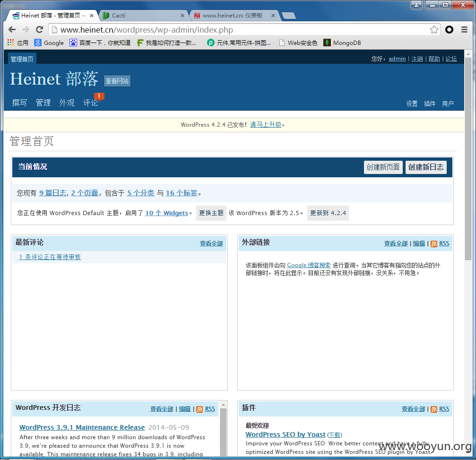The image size is (476, 460).
Task: Open WordPress SEO by Yoast link
Action: click(x=286, y=435)
